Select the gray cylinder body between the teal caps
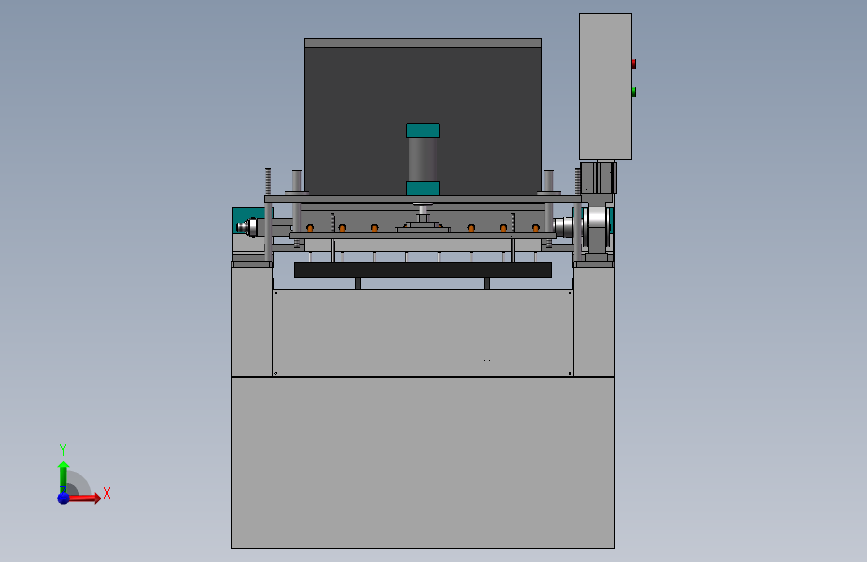This screenshot has width=867, height=562. 423,159
